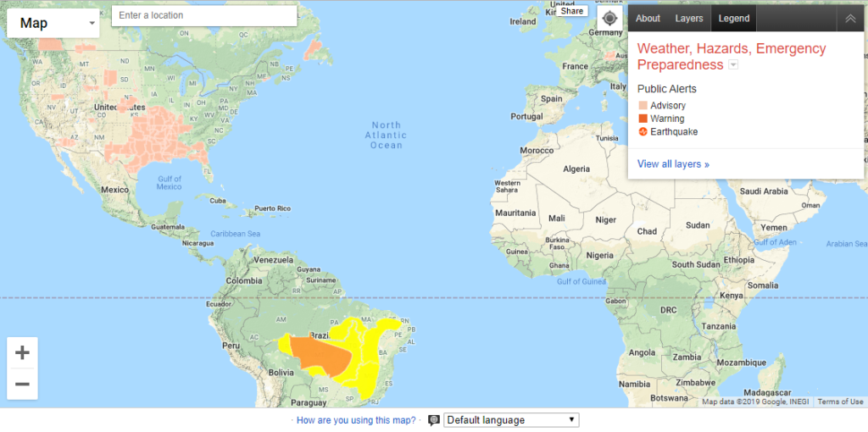The image size is (868, 432).
Task: Open the Default language dropdown
Action: [511, 420]
